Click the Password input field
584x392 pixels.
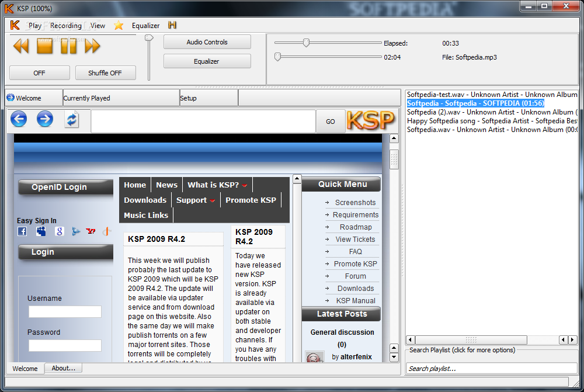(65, 345)
